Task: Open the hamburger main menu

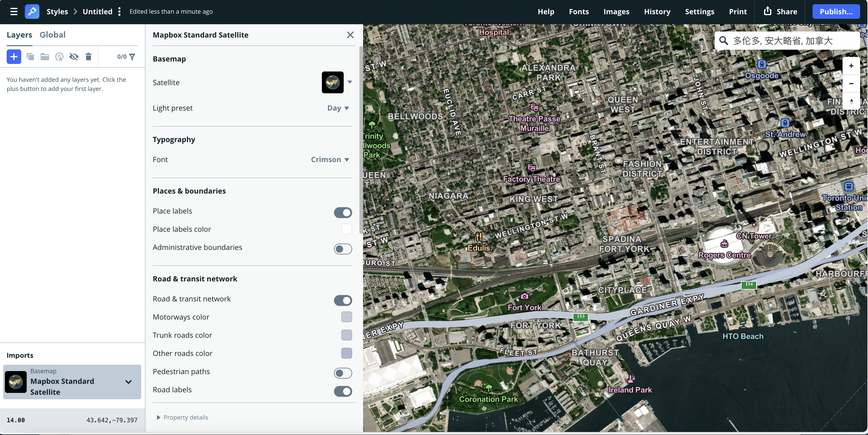Action: click(x=14, y=12)
